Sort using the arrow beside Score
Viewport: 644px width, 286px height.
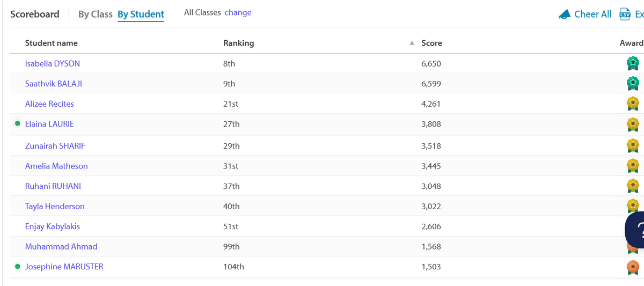click(412, 43)
